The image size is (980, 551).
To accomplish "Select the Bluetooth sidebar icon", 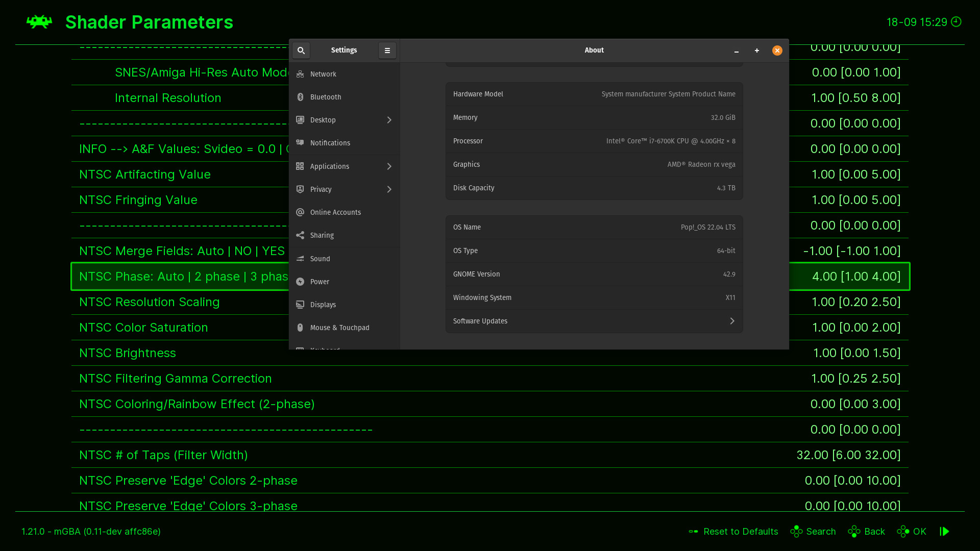I will coord(300,97).
